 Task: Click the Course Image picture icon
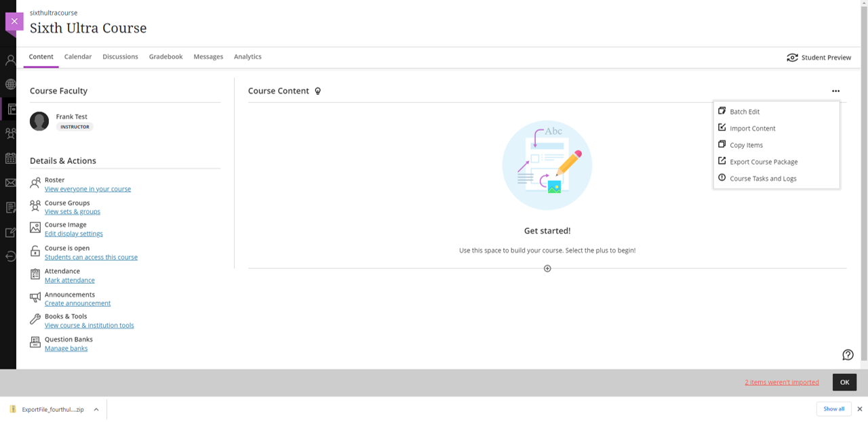coord(35,228)
